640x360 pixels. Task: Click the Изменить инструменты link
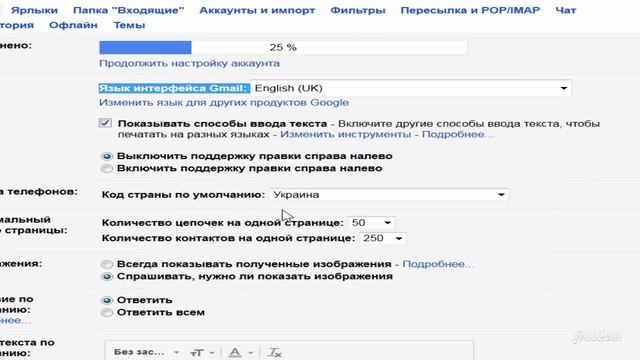345,134
